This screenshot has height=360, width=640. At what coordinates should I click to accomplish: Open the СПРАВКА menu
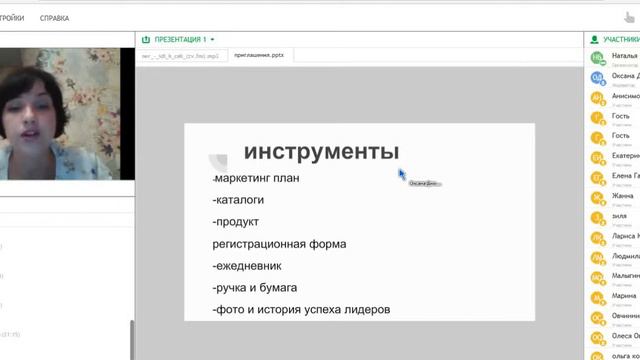pos(54,18)
